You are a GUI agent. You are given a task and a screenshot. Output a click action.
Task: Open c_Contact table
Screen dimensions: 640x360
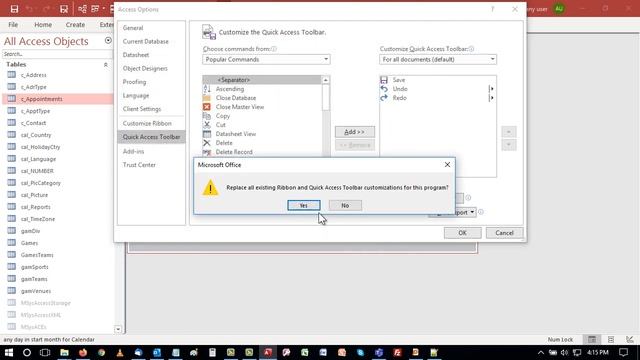click(x=33, y=123)
